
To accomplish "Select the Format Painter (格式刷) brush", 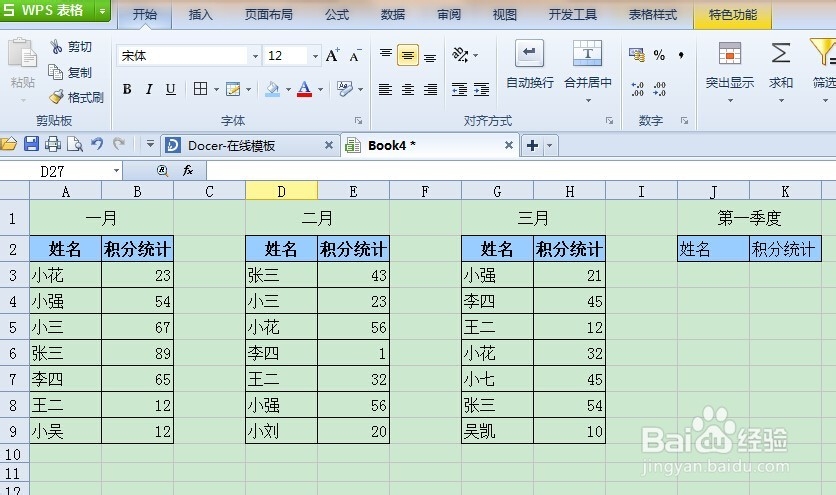I will pos(56,97).
